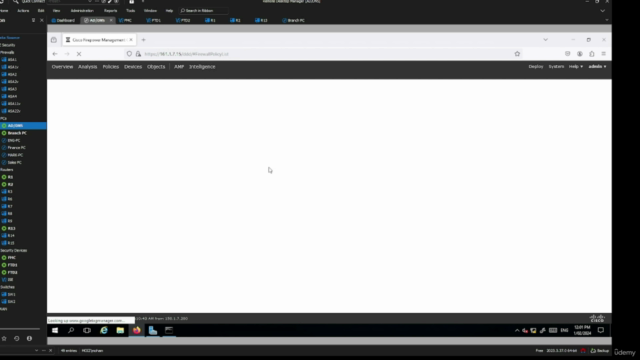
Task: Close the AD/DNS session tab
Action: click(x=111, y=20)
